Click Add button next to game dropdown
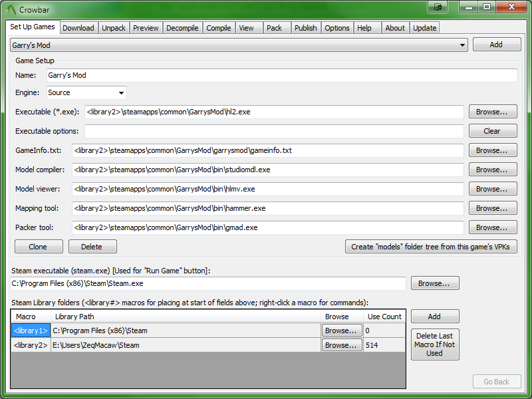 click(497, 45)
